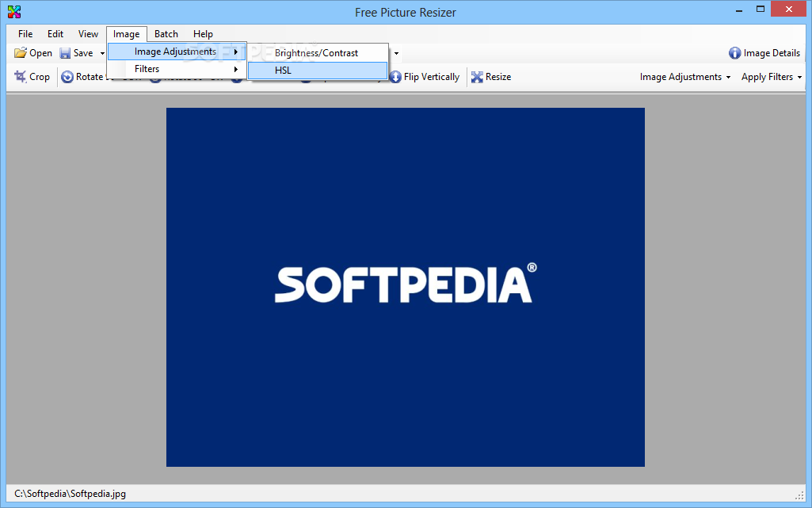Click the app logo in title bar
This screenshot has width=812, height=508.
coord(14,12)
